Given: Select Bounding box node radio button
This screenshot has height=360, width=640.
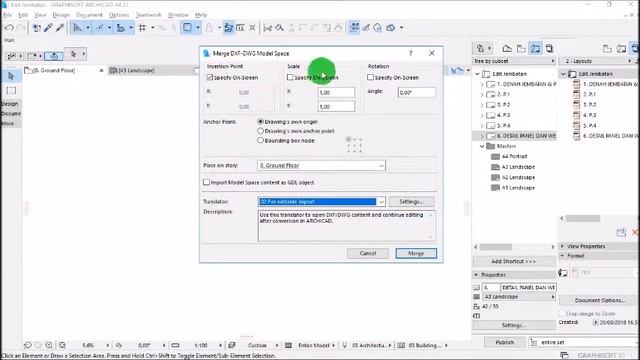Looking at the screenshot, I should [260, 140].
